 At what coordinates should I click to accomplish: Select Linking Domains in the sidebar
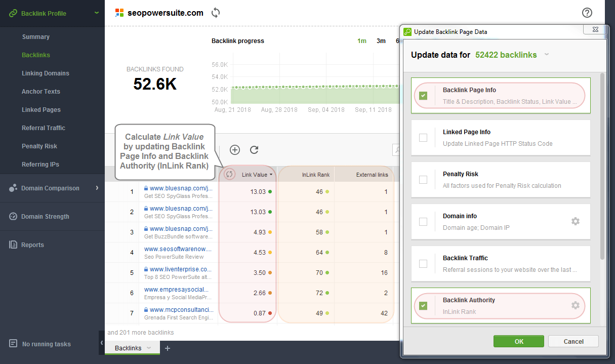(x=46, y=73)
